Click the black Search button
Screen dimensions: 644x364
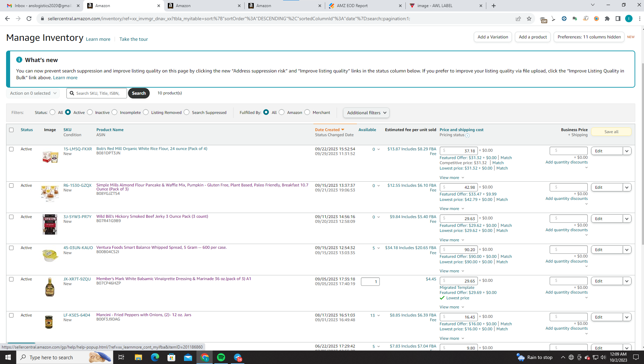[x=139, y=93]
